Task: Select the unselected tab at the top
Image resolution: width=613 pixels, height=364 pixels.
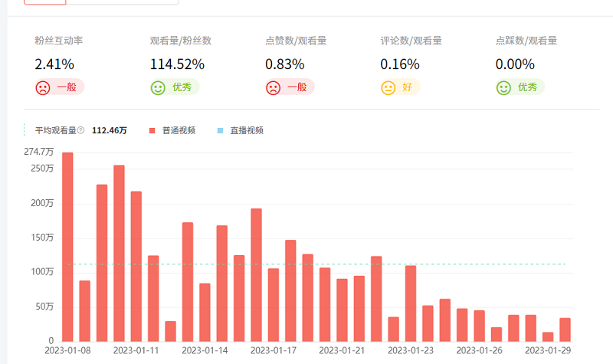Action: pos(123,2)
